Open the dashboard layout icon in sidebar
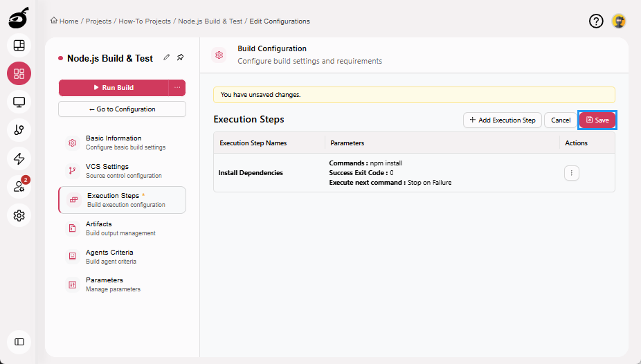The image size is (641, 364). 19,46
